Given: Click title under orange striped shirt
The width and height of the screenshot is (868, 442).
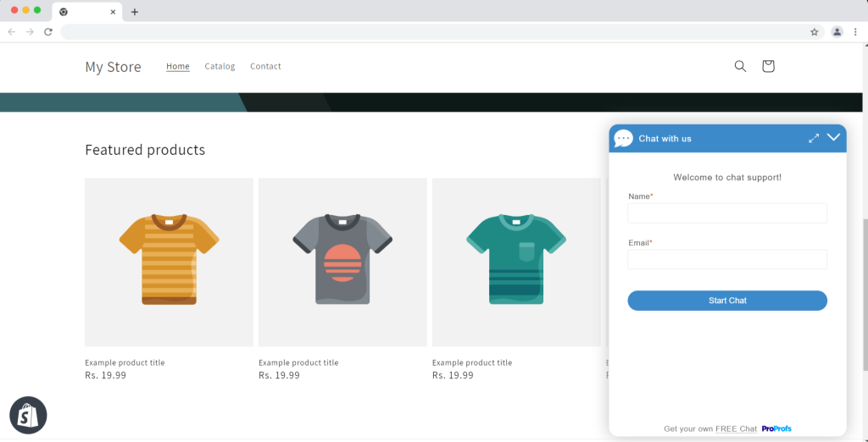Looking at the screenshot, I should pyautogui.click(x=125, y=363).
